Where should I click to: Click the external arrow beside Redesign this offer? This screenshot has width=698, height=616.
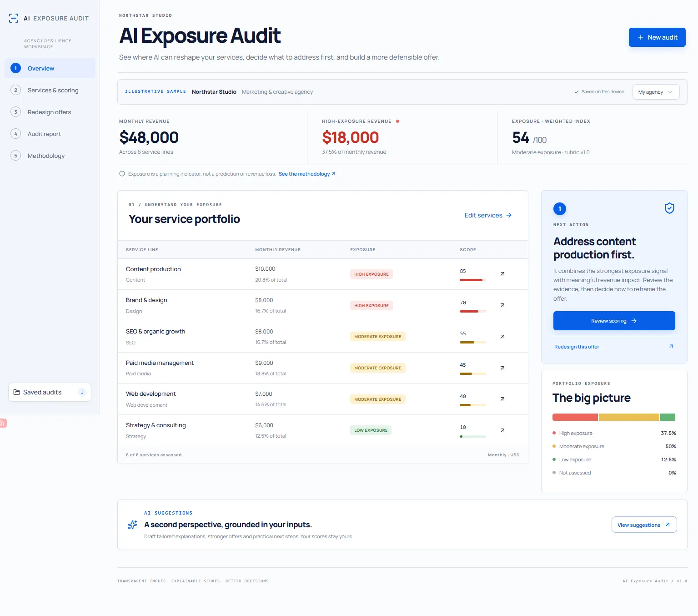[x=671, y=347]
